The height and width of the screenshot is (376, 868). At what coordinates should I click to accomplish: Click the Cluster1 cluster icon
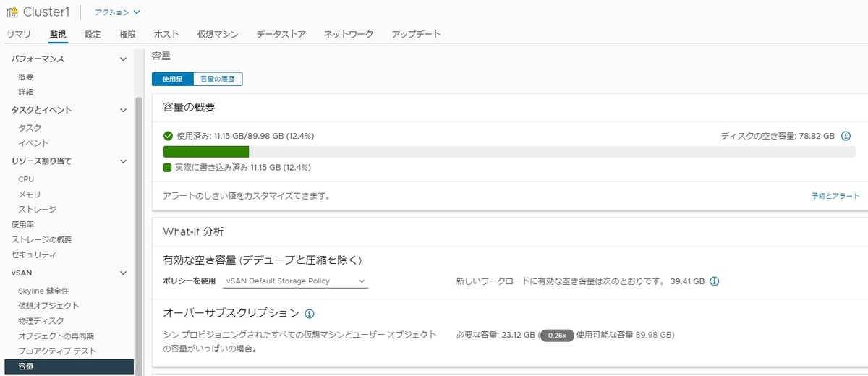pyautogui.click(x=12, y=12)
